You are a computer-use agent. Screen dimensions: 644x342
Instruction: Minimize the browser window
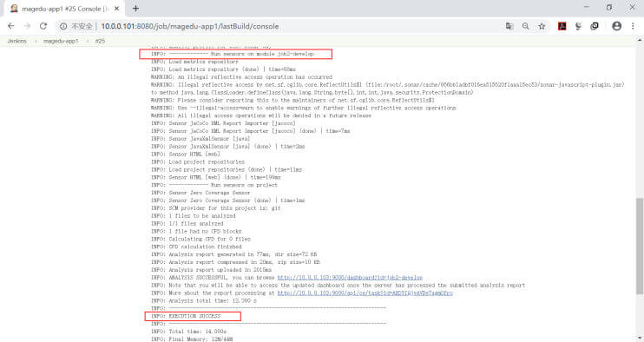587,8
